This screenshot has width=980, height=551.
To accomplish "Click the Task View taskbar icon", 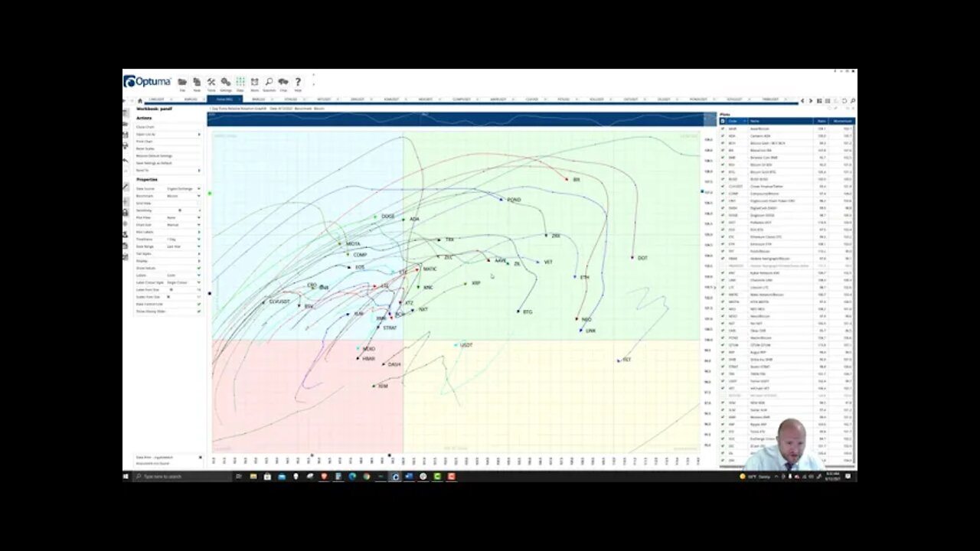I will [x=239, y=476].
